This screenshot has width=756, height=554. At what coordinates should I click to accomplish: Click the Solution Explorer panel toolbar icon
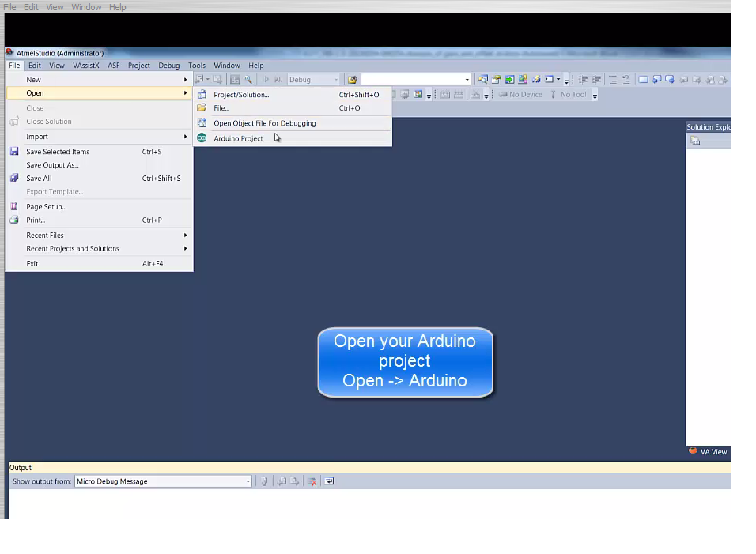tap(695, 141)
